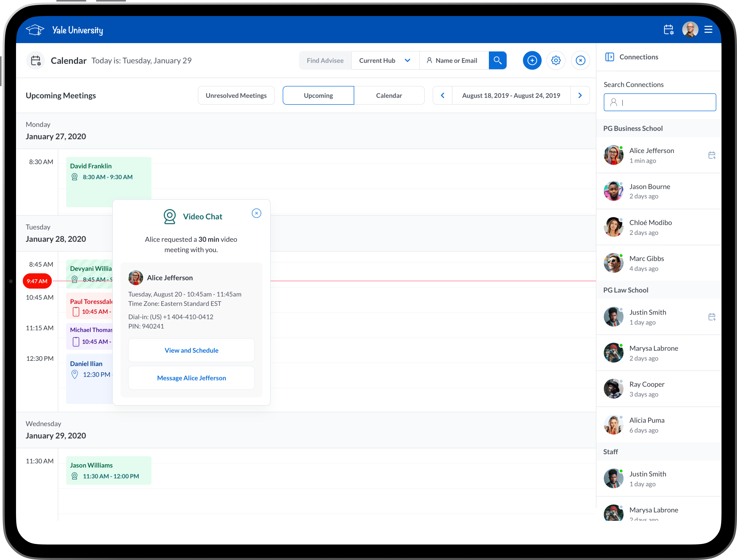737x560 pixels.
Task: Switch to the Calendar tab
Action: point(389,96)
